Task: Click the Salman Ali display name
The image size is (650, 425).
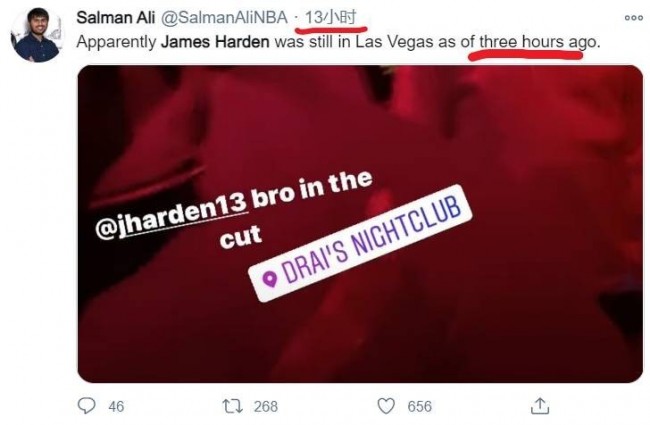Action: [x=115, y=17]
